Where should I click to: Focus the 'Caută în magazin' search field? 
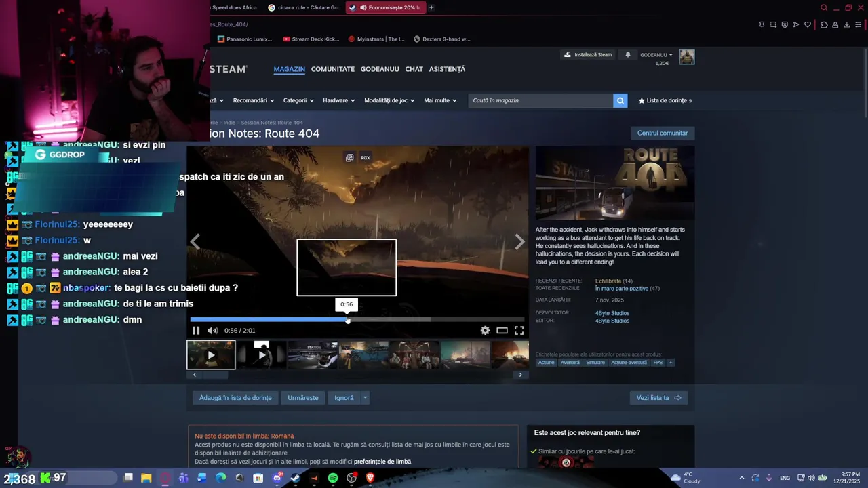tap(540, 100)
